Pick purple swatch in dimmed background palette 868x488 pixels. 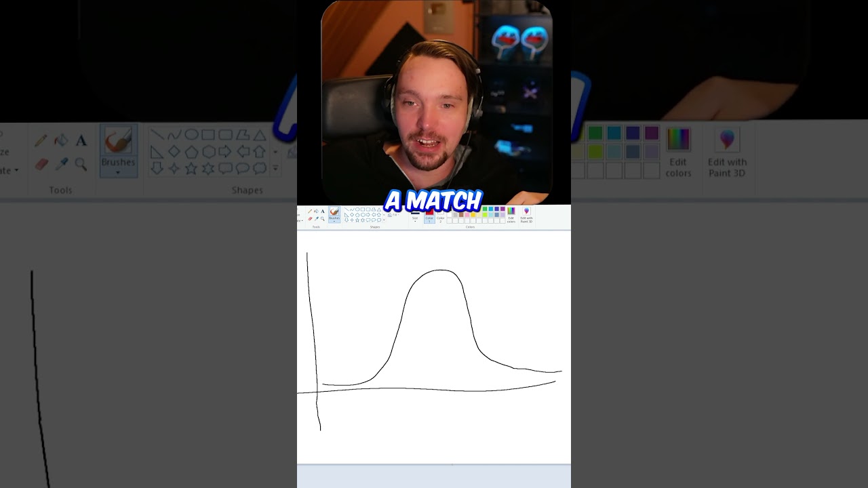click(x=652, y=133)
